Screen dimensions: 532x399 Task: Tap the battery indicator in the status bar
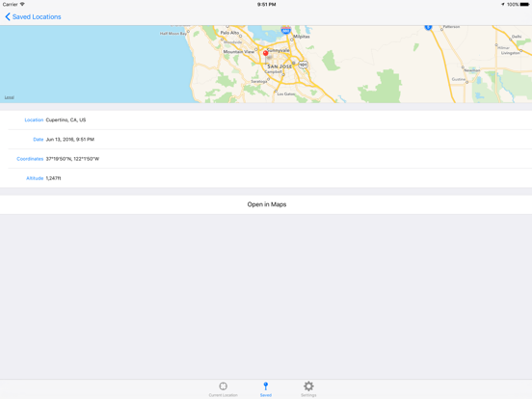point(524,5)
